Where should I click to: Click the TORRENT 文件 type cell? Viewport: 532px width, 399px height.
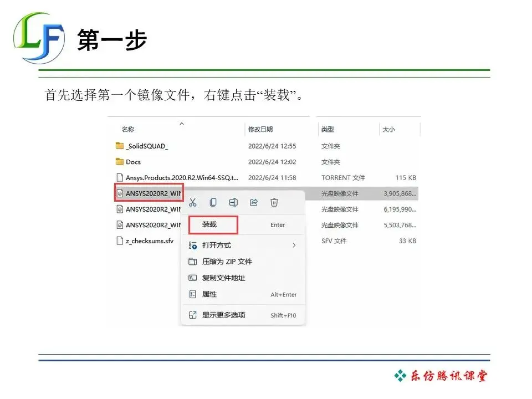click(x=343, y=178)
